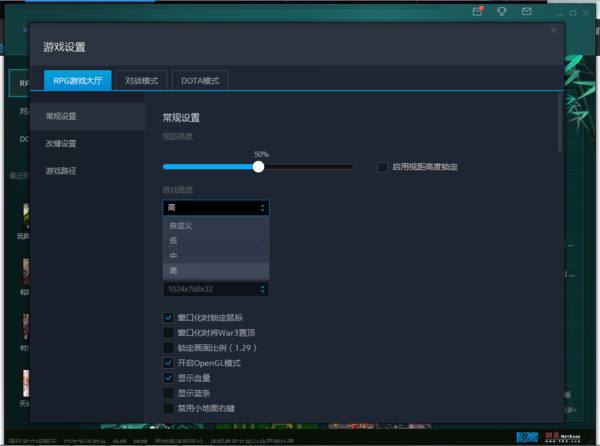Enable 启用视距高度锁定 checkbox
The height and width of the screenshot is (446, 600).
coord(383,167)
